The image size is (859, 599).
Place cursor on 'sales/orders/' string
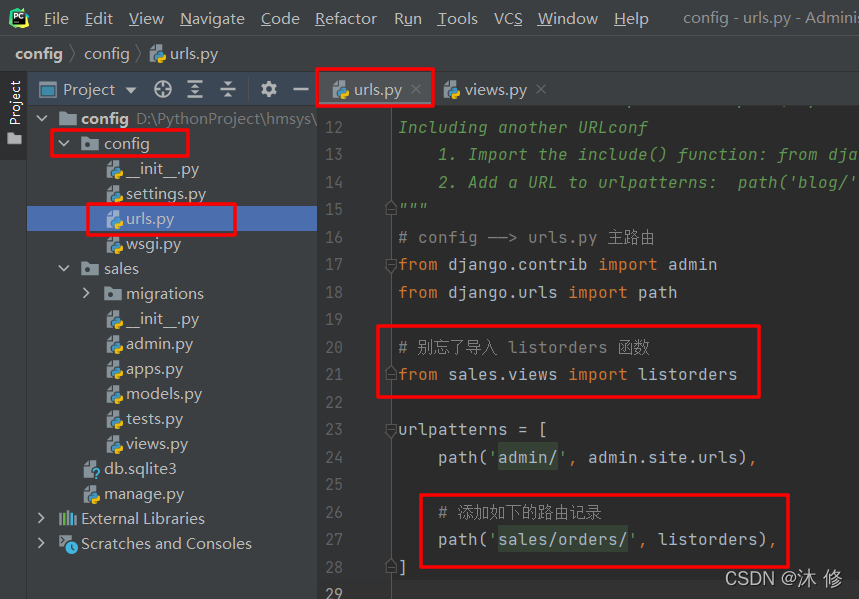coord(562,539)
